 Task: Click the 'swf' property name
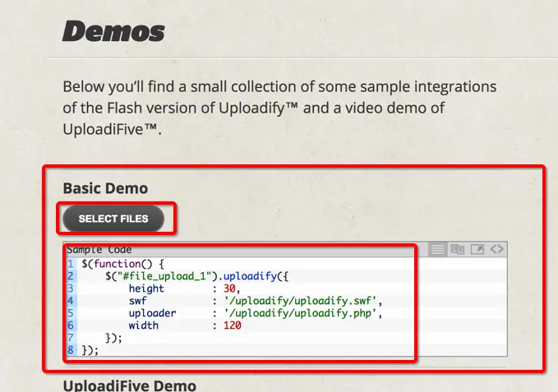pyautogui.click(x=137, y=301)
